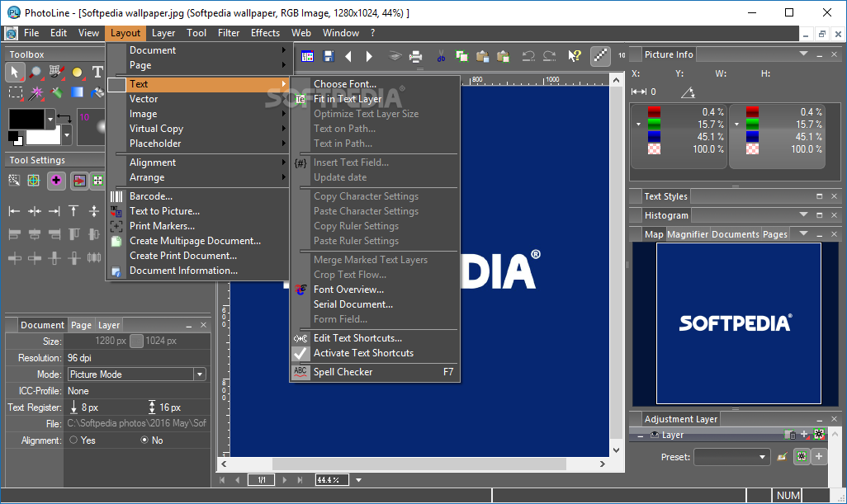Click the delete adjustment layer trash icon
The width and height of the screenshot is (847, 504).
coord(790,435)
